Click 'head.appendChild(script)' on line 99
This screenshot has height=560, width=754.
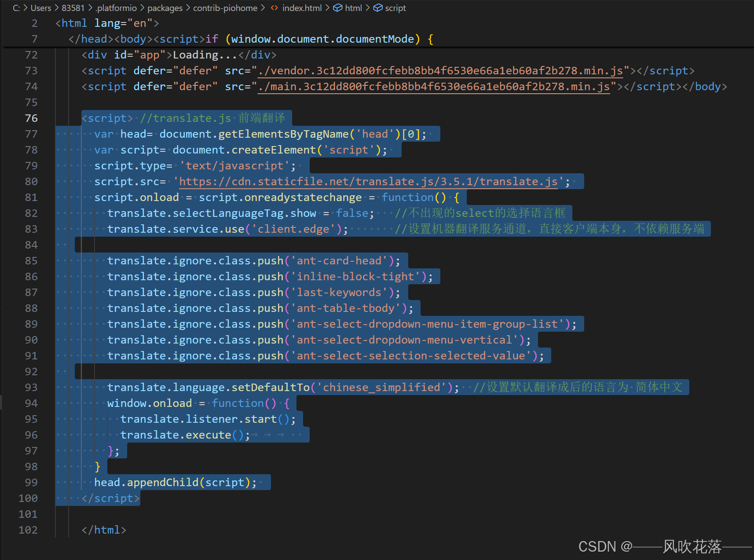click(x=172, y=483)
